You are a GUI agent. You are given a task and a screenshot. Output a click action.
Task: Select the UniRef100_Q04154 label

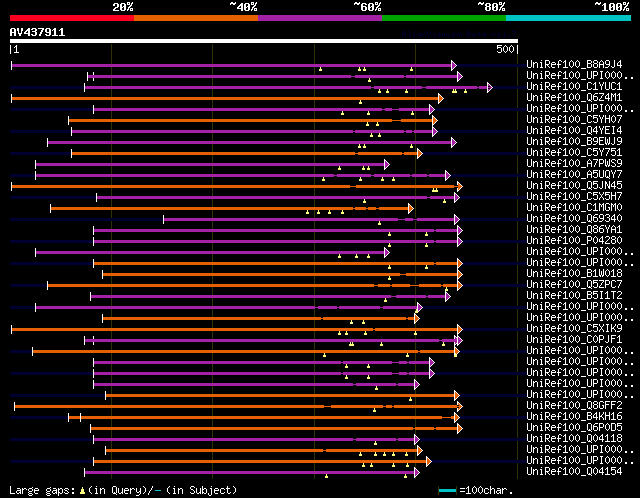point(574,472)
